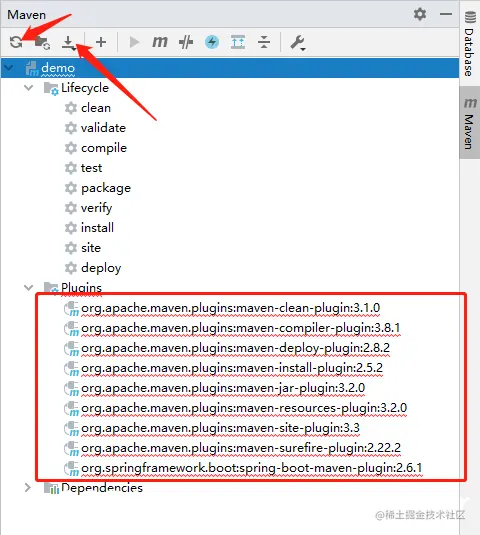The image size is (480, 535).
Task: Select the clean lifecycle goal
Action: (96, 108)
